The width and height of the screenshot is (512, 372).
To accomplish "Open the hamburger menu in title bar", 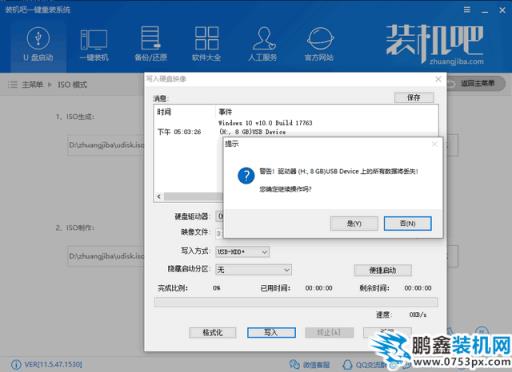I will (x=467, y=10).
